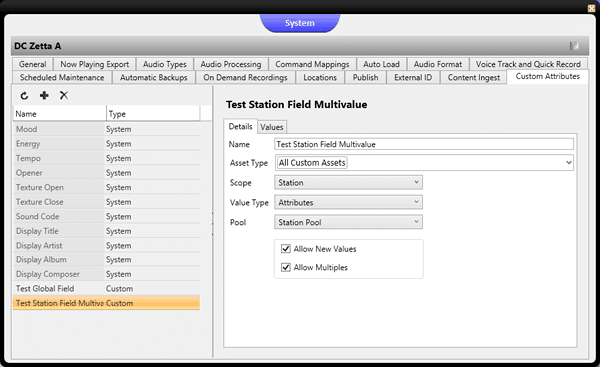Select the Opener attribute row
This screenshot has height=367, width=600.
(106, 173)
